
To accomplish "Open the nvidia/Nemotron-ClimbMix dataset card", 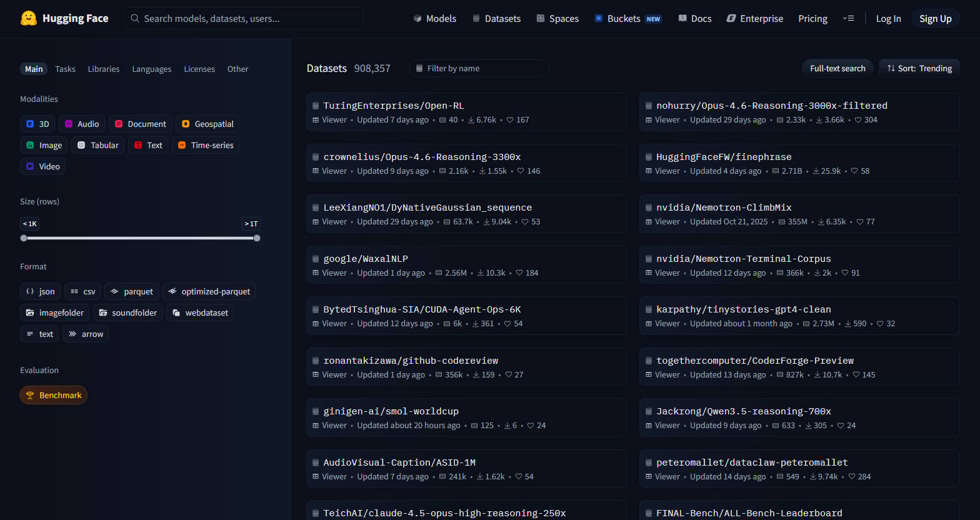I will [x=799, y=214].
